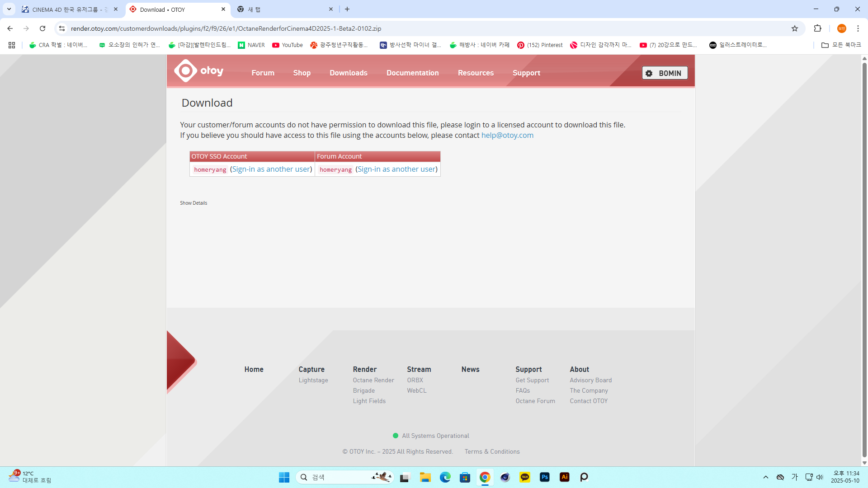Reload the page

(42, 28)
